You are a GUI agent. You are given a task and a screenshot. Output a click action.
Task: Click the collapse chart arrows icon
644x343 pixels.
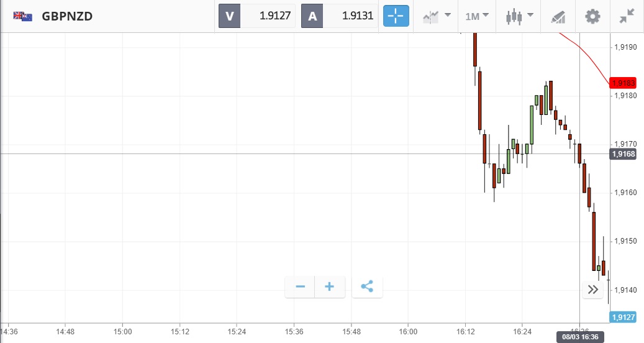626,16
